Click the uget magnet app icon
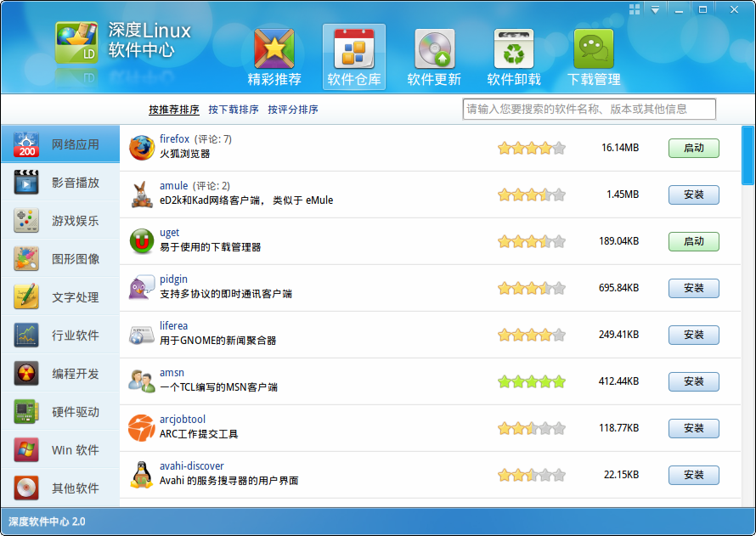This screenshot has height=536, width=756. (142, 241)
